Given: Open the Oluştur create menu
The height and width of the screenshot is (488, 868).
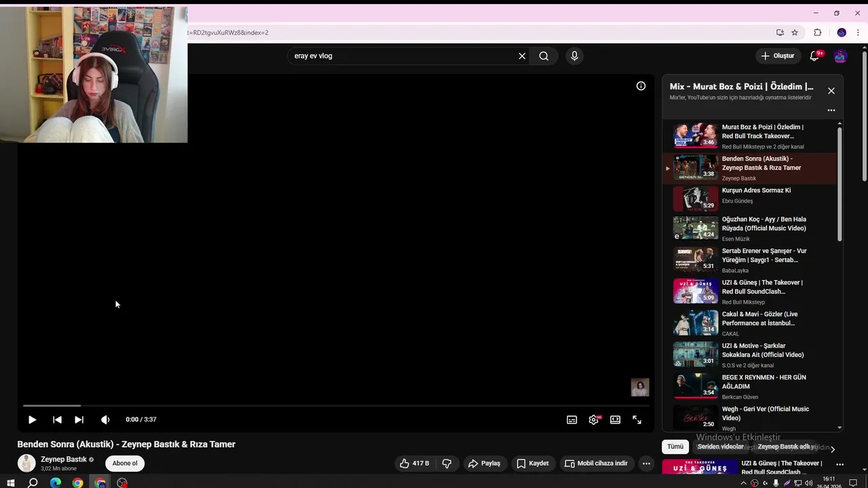Looking at the screenshot, I should pos(777,56).
